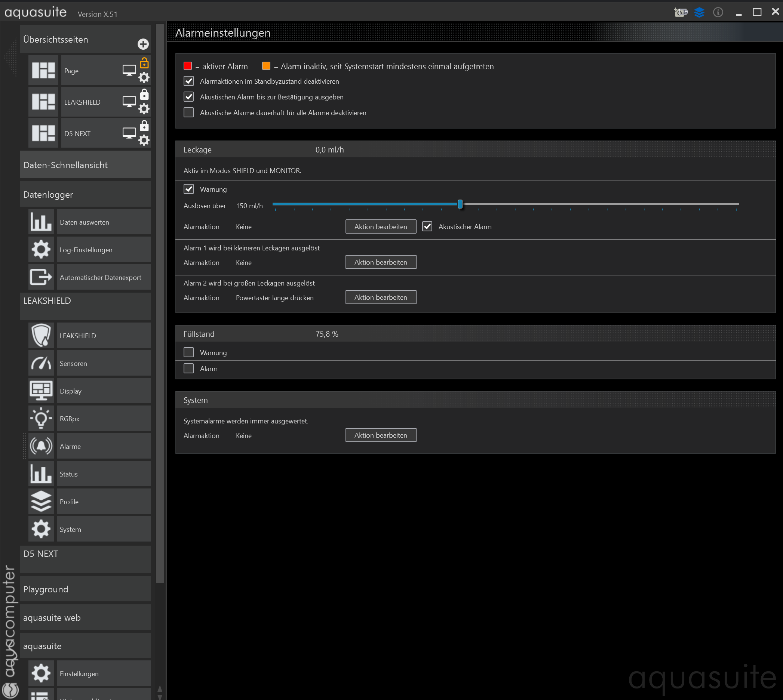The image size is (783, 700).
Task: Open the Alarme bell icon
Action: (x=41, y=446)
